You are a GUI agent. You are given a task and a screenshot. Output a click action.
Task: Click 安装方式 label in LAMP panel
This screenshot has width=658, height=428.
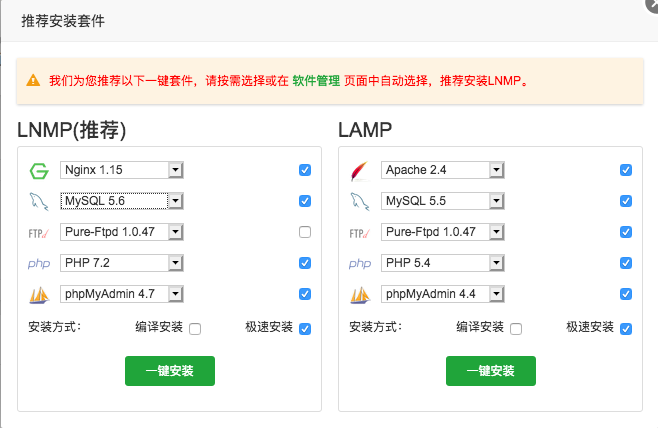pyautogui.click(x=376, y=327)
